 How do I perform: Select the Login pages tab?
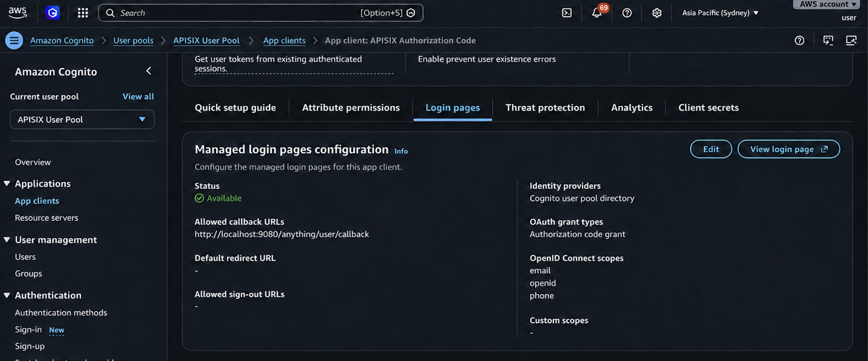pos(453,108)
